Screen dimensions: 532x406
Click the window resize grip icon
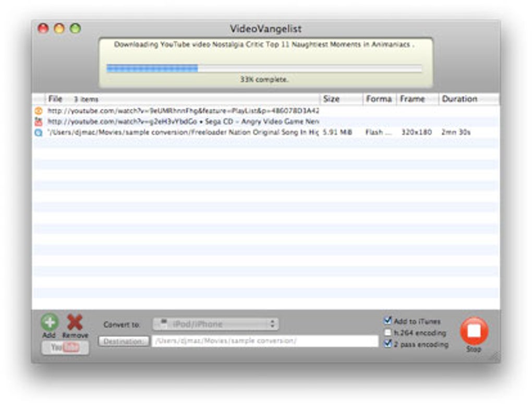pos(494,356)
